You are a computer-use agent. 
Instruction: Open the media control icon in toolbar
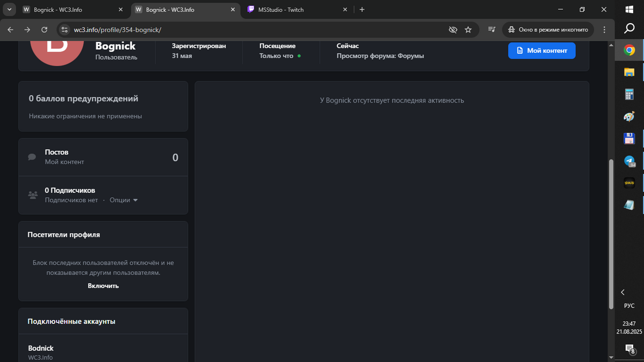(x=492, y=30)
